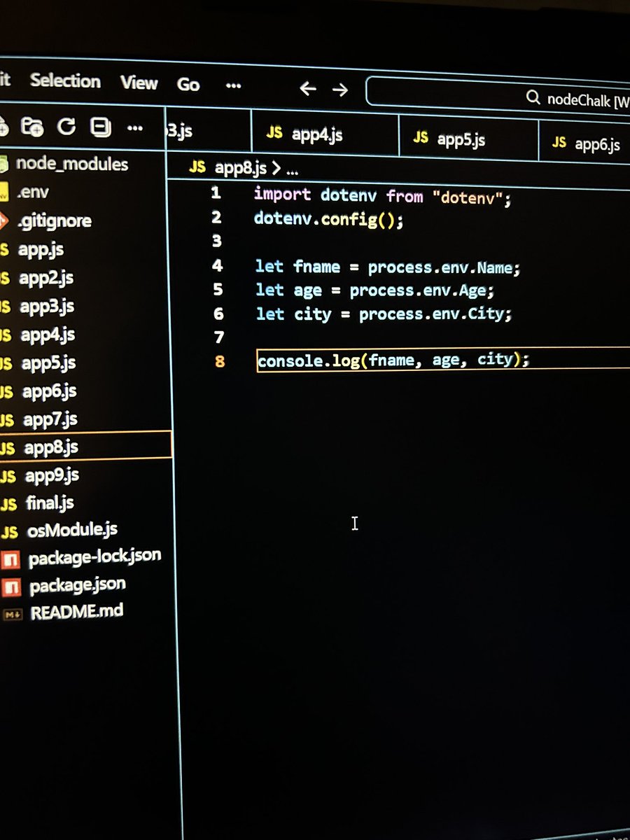This screenshot has width=630, height=840.
Task: Create a new folder in explorer
Action: 32,127
